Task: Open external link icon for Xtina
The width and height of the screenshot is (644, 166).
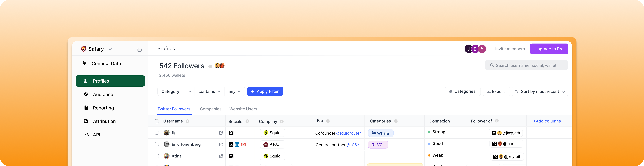Action: (221, 156)
